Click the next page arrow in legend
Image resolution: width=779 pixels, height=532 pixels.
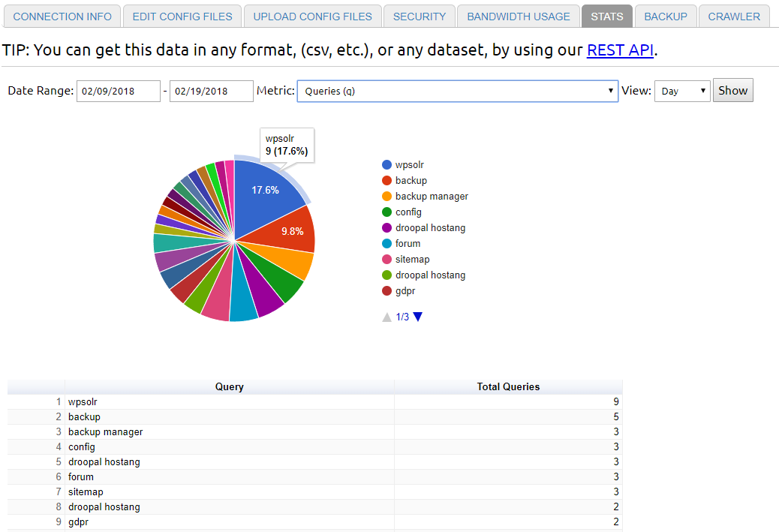[x=418, y=317]
